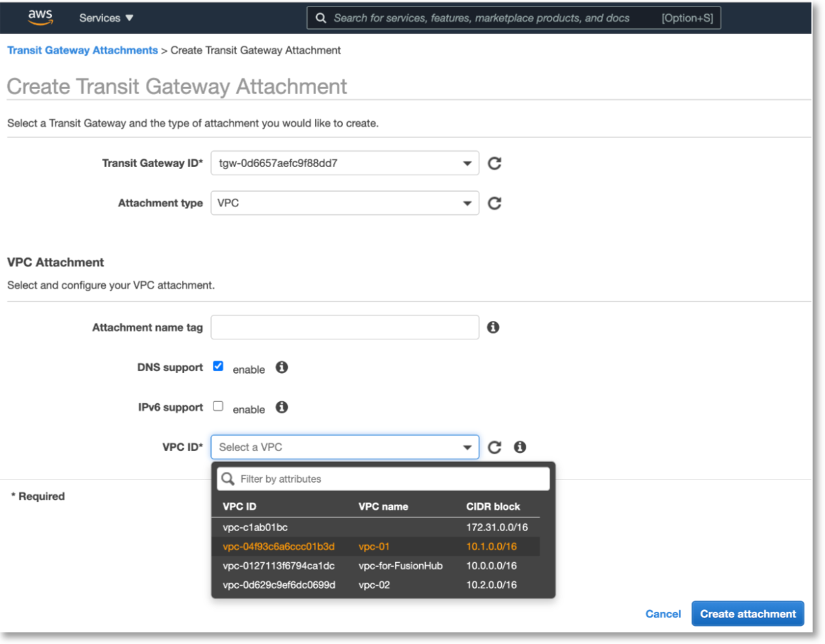This screenshot has height=644, width=825.
Task: Click the vpc-01 name cell
Action: (374, 547)
